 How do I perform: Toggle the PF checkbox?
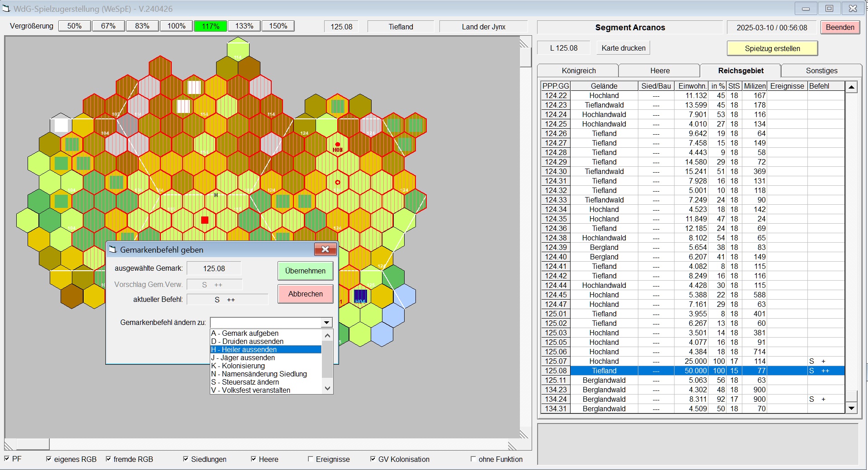[7, 459]
